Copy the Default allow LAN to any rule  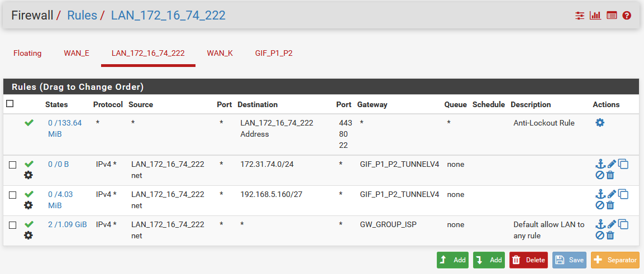coord(623,224)
